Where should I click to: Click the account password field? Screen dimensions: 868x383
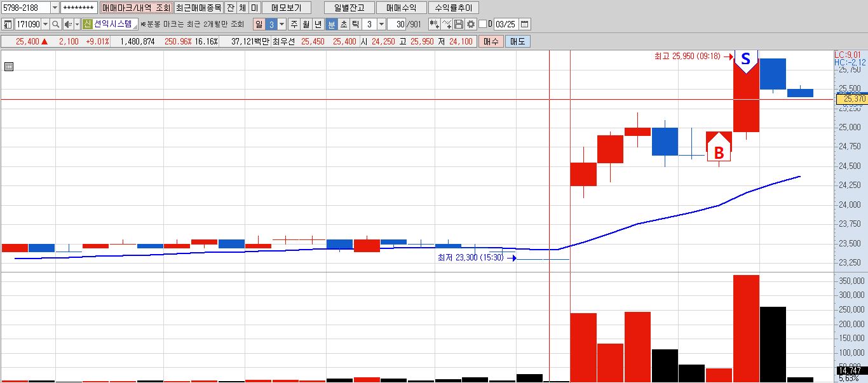coord(80,8)
